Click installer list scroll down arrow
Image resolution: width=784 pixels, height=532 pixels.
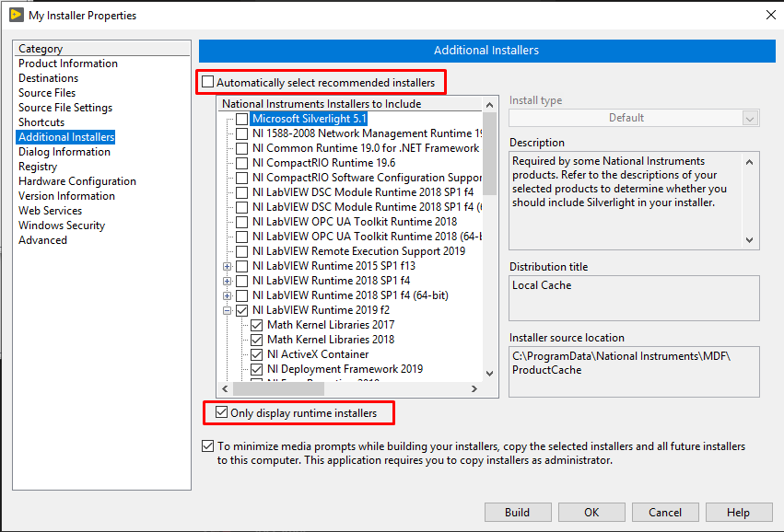point(489,373)
